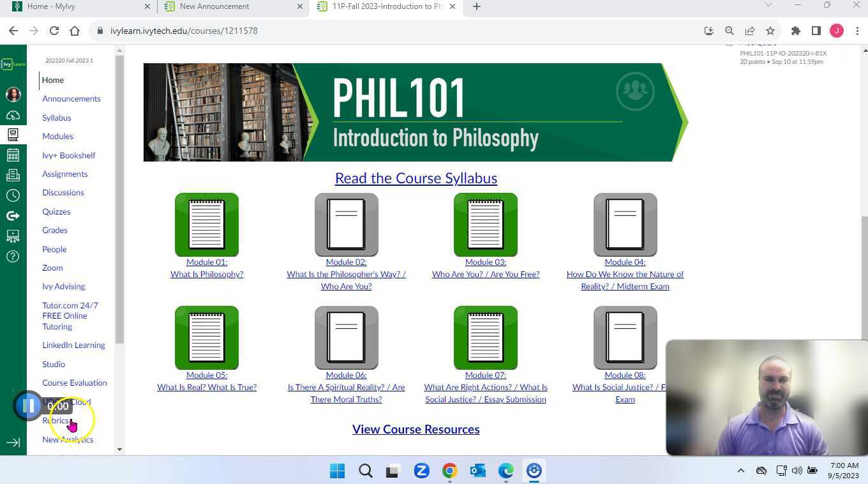Open the Canvas Inbox icon
The image size is (868, 484).
(x=12, y=174)
